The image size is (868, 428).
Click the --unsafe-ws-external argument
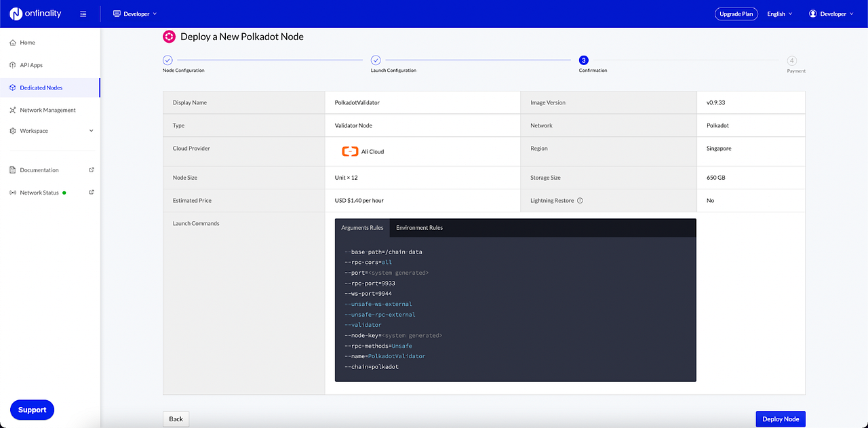(378, 304)
